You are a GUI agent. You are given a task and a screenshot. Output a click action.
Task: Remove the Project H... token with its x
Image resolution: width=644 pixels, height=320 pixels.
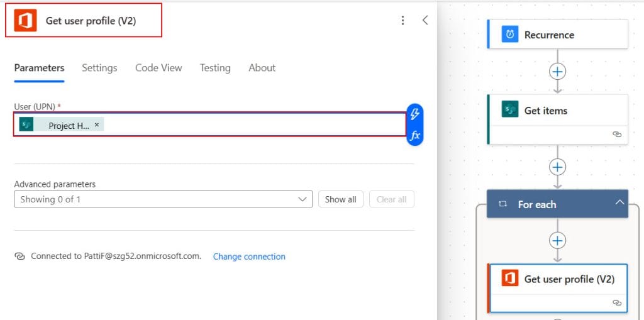point(97,124)
